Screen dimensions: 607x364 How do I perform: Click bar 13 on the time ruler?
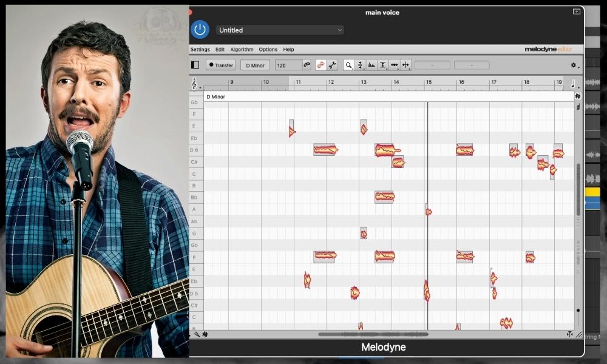point(364,82)
